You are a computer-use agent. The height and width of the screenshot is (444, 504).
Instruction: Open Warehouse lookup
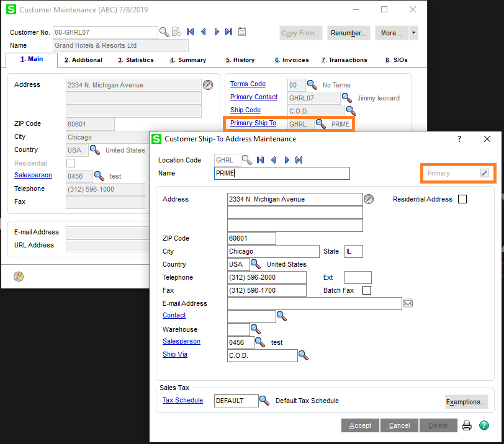(256, 329)
